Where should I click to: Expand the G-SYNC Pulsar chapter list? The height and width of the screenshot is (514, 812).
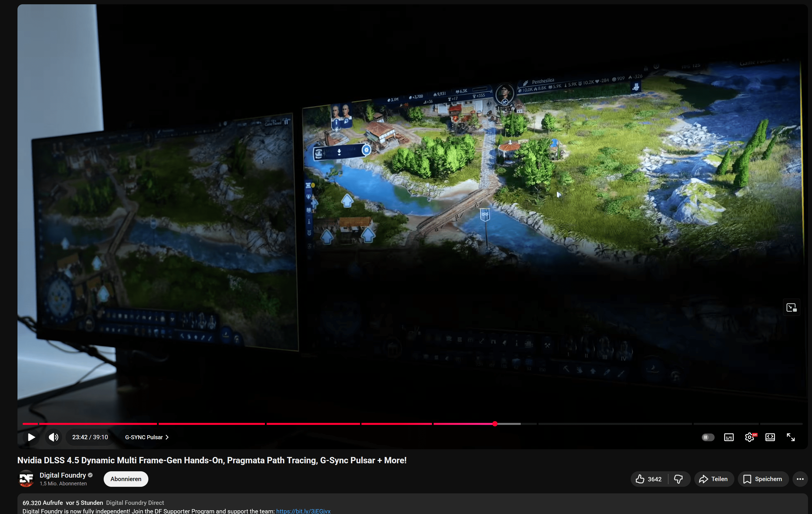(147, 437)
